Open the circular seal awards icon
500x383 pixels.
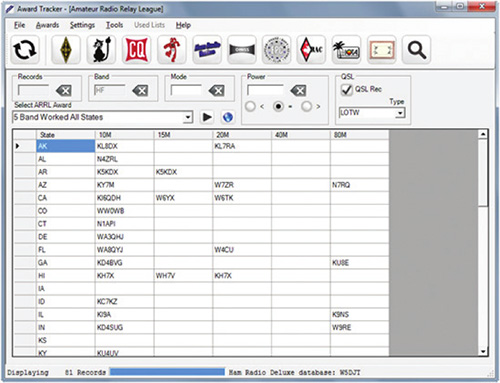277,50
